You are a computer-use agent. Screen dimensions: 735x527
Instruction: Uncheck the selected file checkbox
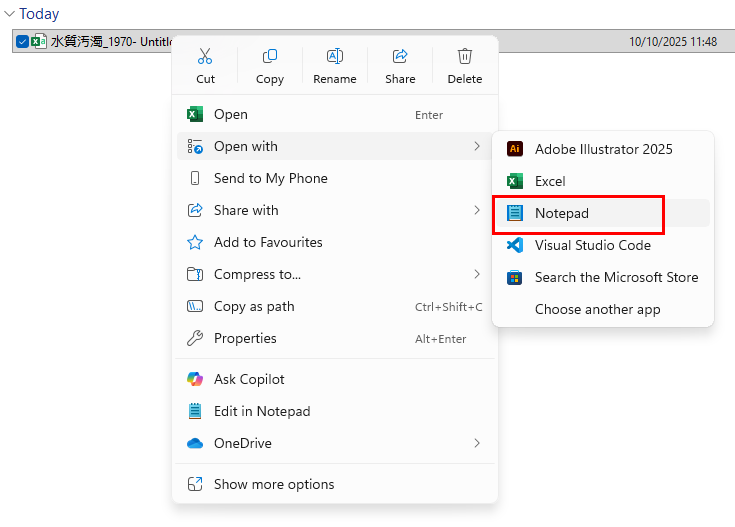(22, 42)
